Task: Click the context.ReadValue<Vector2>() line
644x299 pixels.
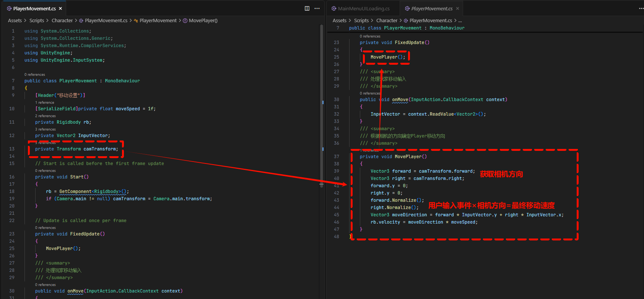Action: coord(428,114)
